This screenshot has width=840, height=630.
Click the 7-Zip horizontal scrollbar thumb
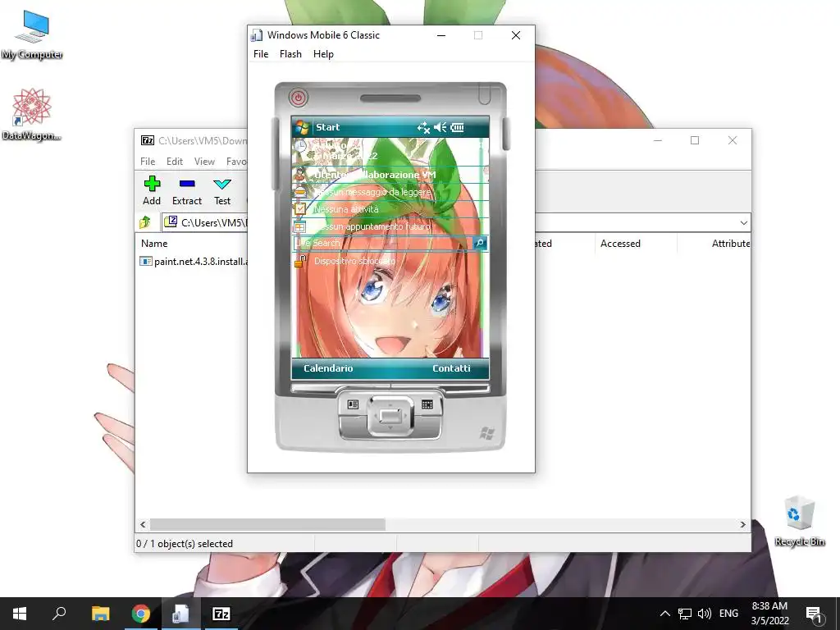(x=267, y=524)
